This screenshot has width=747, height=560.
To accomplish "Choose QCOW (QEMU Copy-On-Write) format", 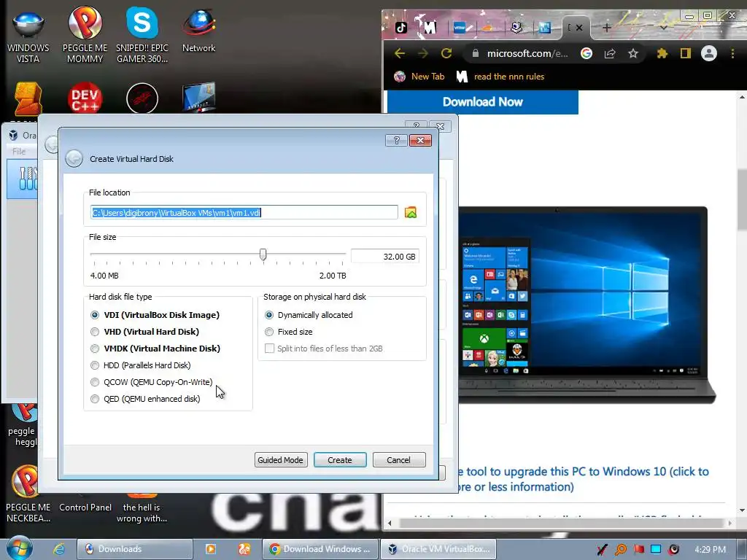I will coord(95,382).
